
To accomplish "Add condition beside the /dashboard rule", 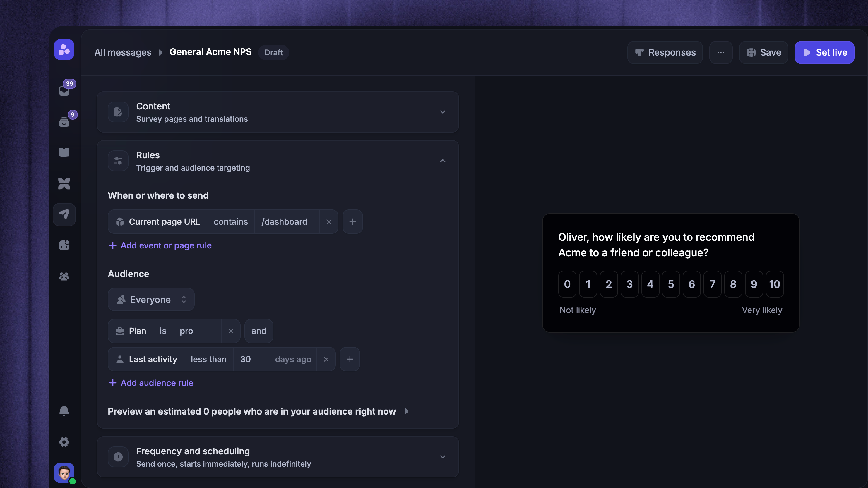I will [352, 221].
